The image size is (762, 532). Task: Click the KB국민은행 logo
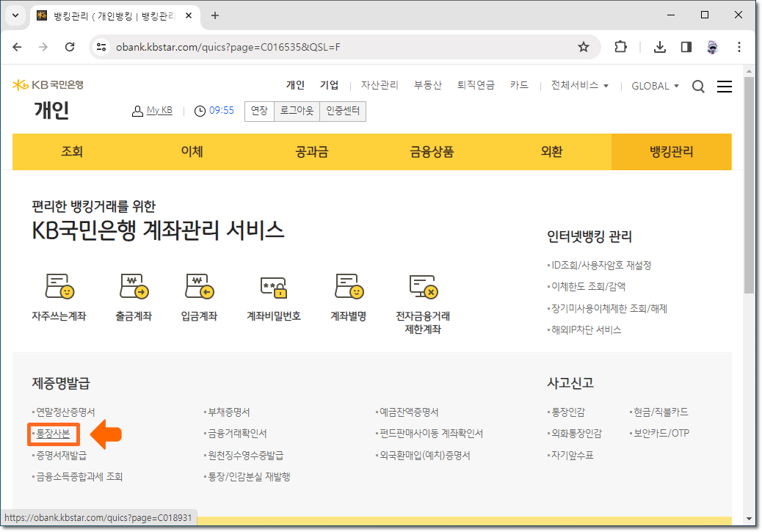click(48, 85)
